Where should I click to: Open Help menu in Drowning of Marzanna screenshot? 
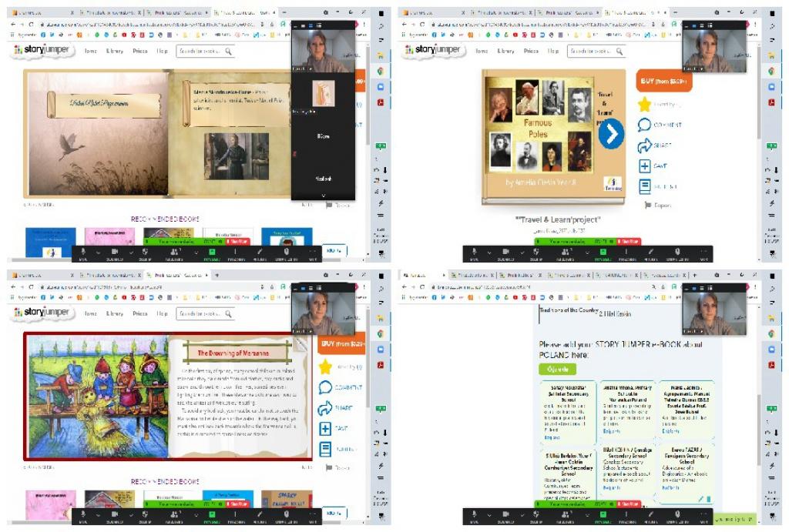coord(162,314)
